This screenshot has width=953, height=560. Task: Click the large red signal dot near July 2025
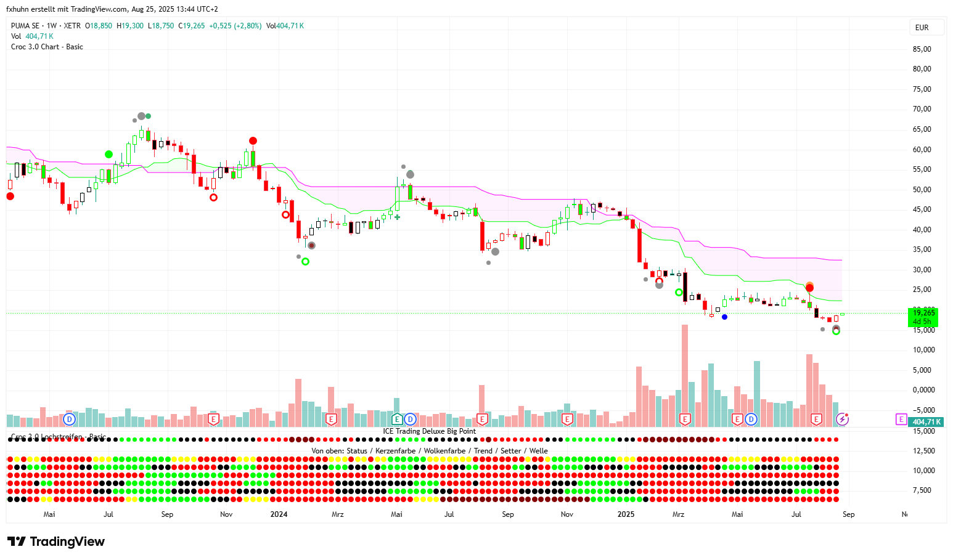809,288
